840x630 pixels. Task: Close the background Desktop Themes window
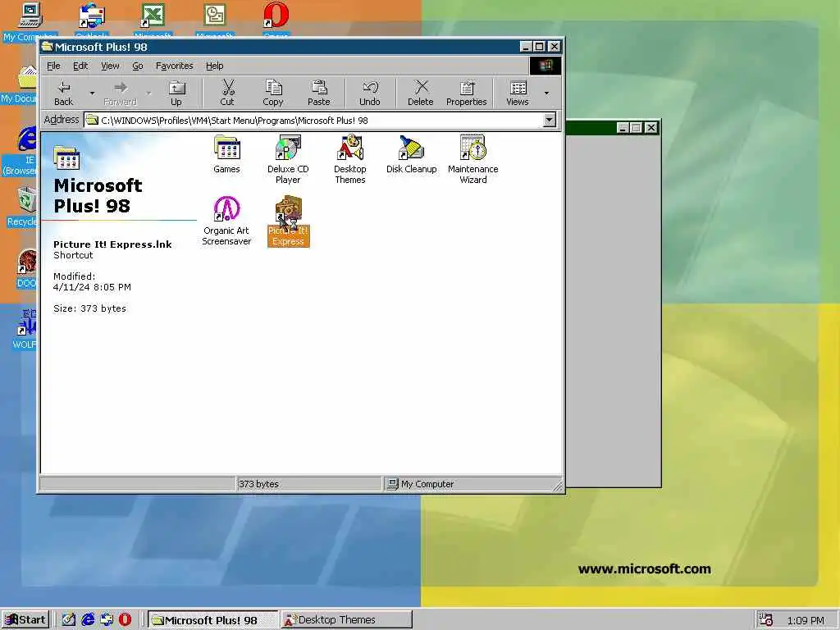click(x=651, y=127)
